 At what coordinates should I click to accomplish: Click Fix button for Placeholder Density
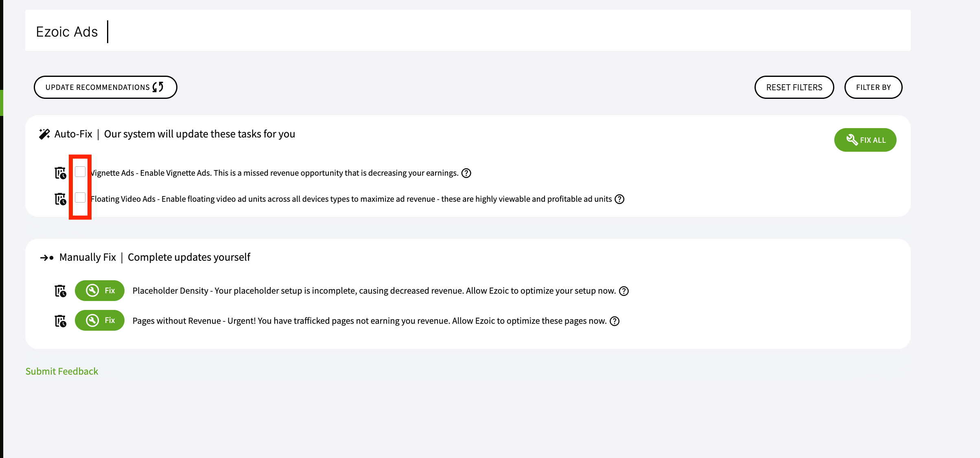(100, 290)
